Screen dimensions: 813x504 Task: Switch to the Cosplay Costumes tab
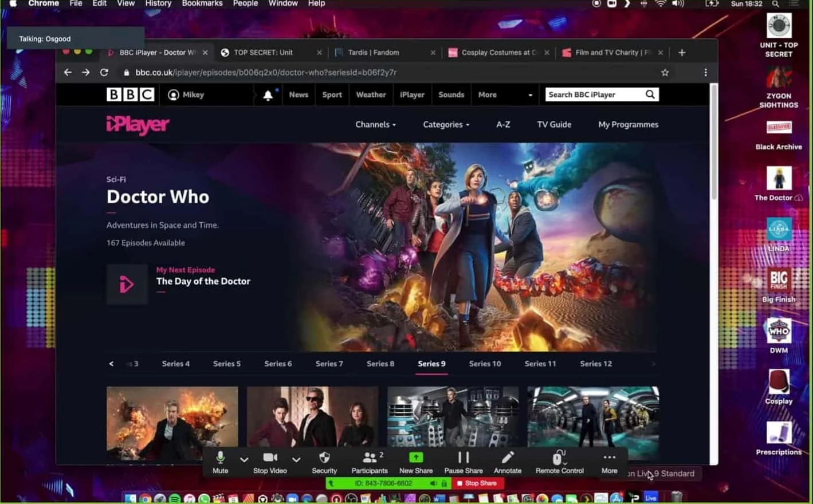499,53
